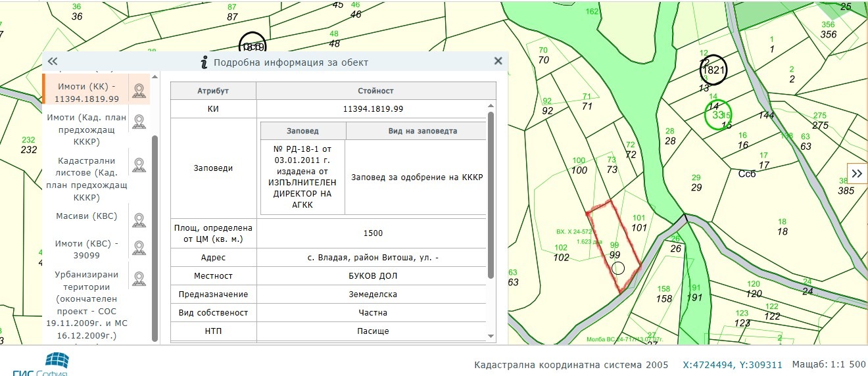
Task: Click Кадастрална координатна система 2005 in status bar
Action: (571, 365)
